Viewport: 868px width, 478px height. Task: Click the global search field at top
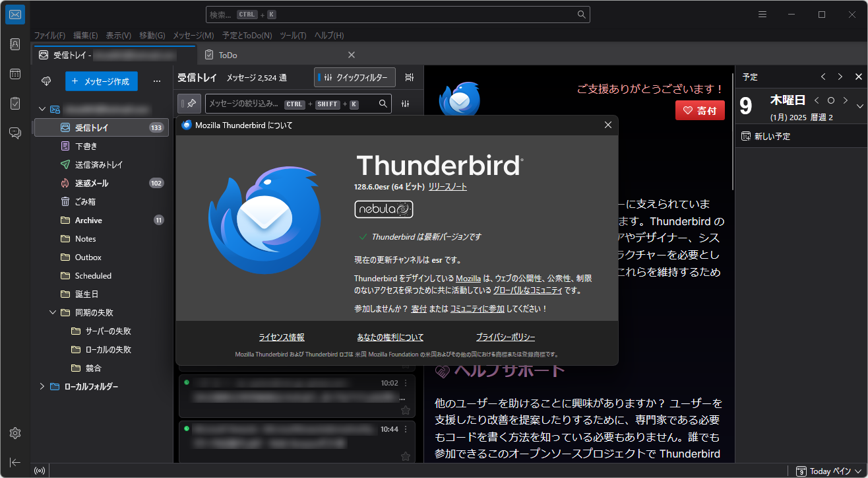coord(396,14)
